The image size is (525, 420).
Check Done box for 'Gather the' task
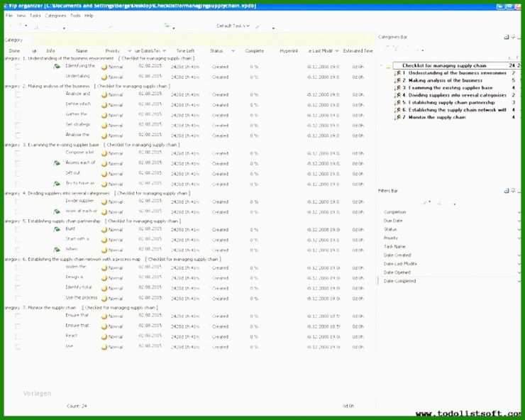18,115
